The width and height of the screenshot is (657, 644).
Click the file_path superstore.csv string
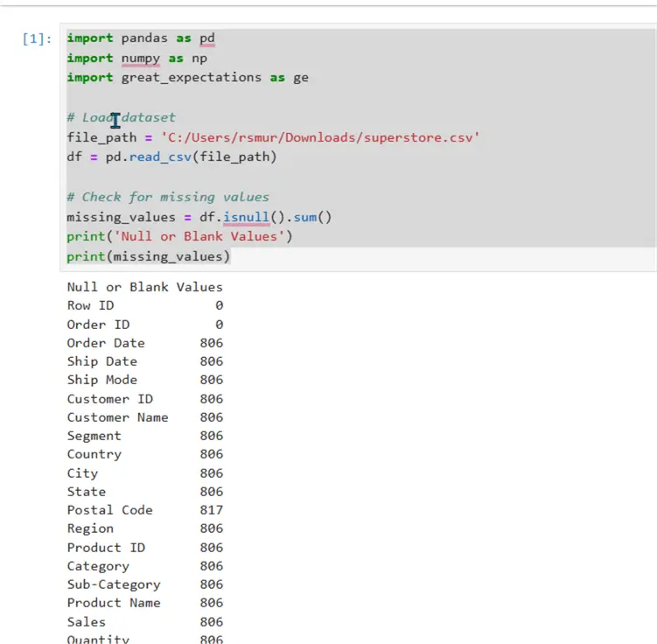320,137
